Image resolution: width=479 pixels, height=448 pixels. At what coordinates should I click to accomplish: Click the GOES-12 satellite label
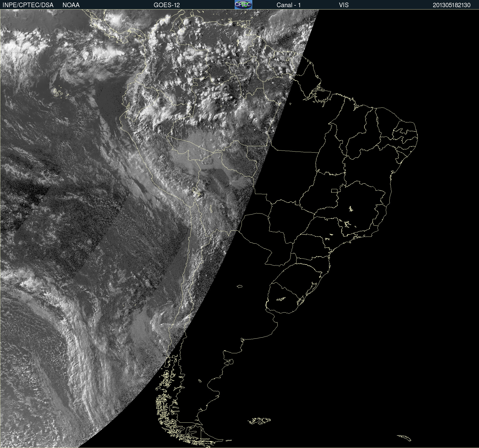click(167, 5)
